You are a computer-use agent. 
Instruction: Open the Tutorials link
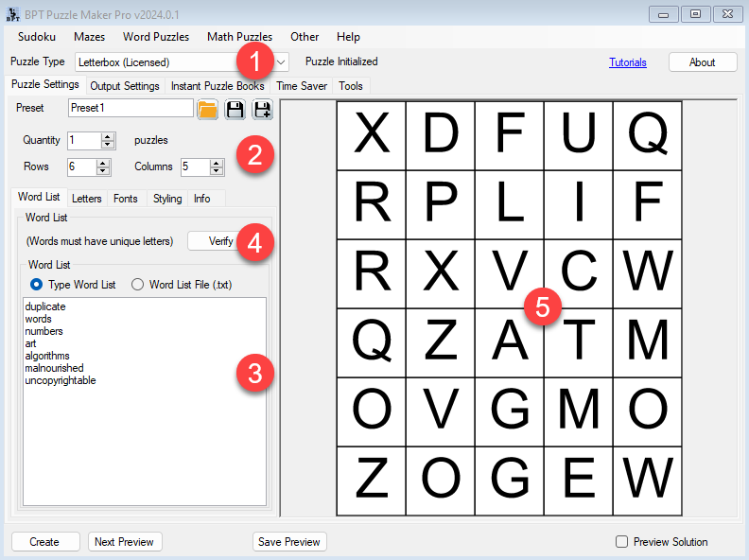[x=627, y=62]
